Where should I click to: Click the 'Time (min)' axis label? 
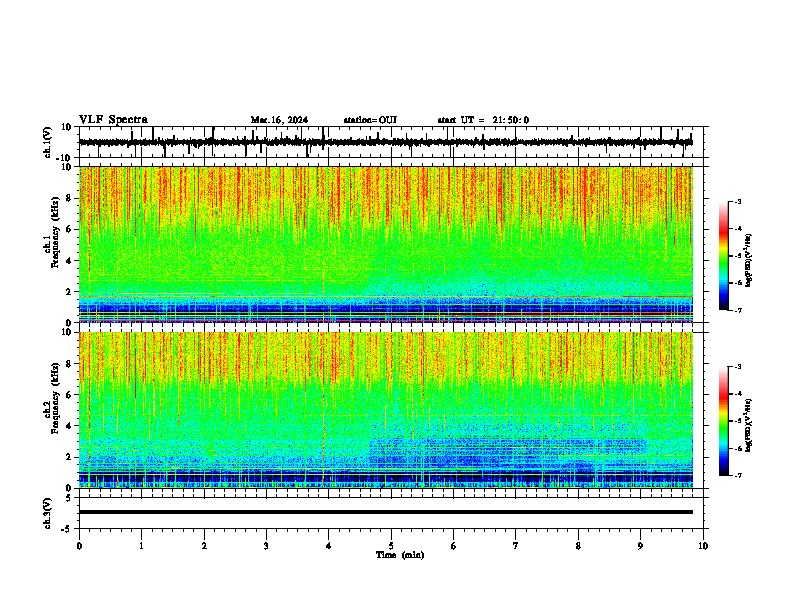400,555
